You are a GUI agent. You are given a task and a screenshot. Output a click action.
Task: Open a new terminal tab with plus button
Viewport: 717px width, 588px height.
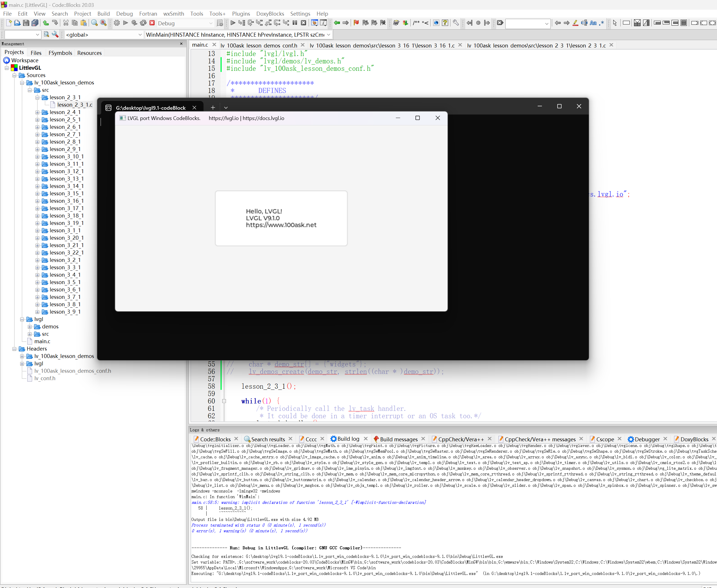tap(213, 107)
